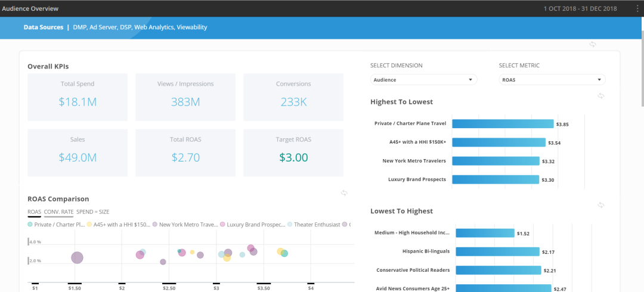
Task: Refresh the ROAS Comparison chart
Action: coord(344,193)
